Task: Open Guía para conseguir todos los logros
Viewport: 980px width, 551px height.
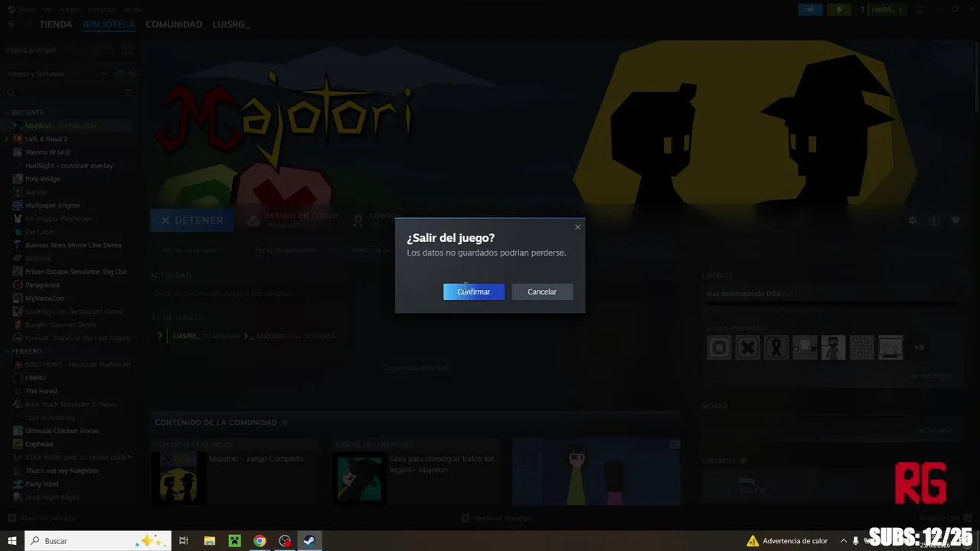Action: [442, 464]
